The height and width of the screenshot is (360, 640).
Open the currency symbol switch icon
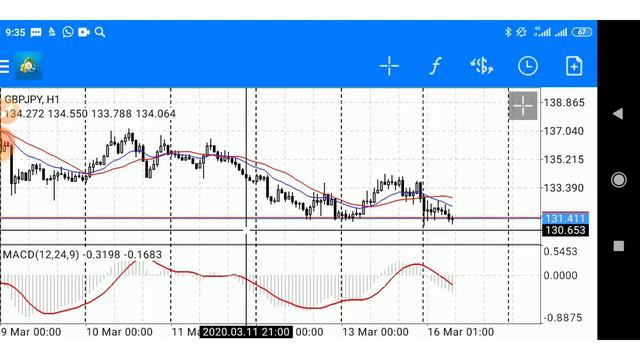pyautogui.click(x=482, y=66)
